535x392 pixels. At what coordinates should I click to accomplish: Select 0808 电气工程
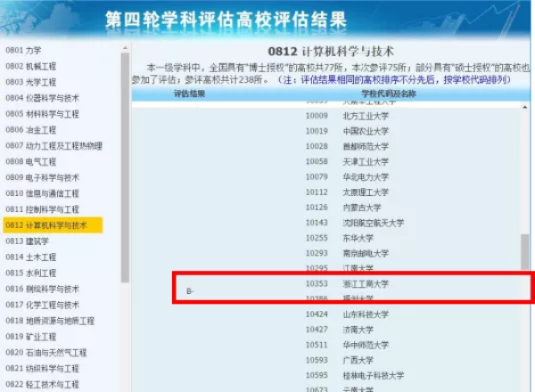point(30,161)
